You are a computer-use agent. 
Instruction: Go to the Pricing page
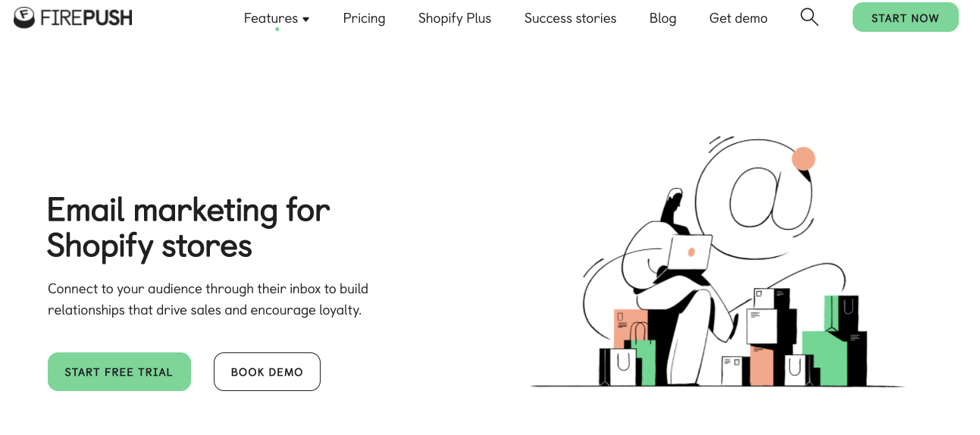(x=364, y=18)
